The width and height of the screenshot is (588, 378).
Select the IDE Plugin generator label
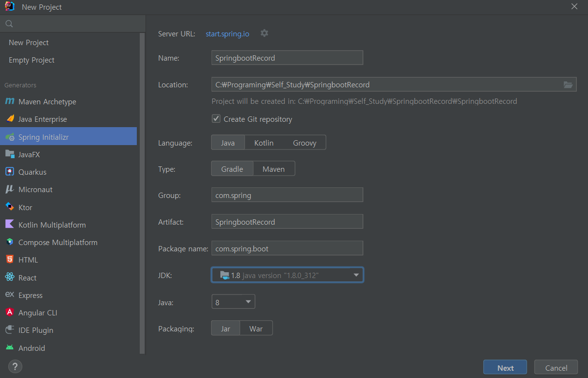36,330
